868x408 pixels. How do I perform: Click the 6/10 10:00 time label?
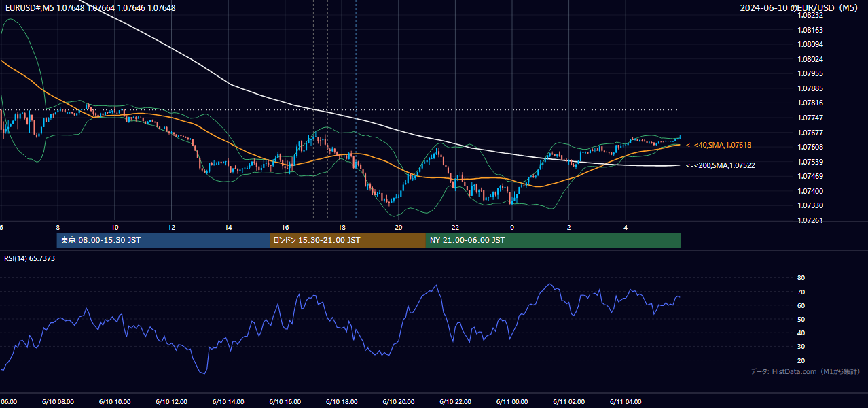pos(115,402)
